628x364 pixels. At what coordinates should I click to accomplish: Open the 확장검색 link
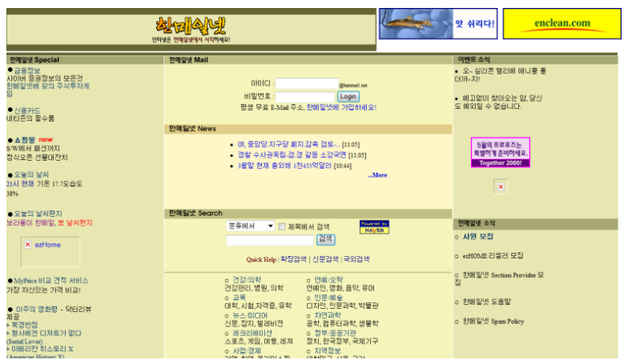(293, 259)
